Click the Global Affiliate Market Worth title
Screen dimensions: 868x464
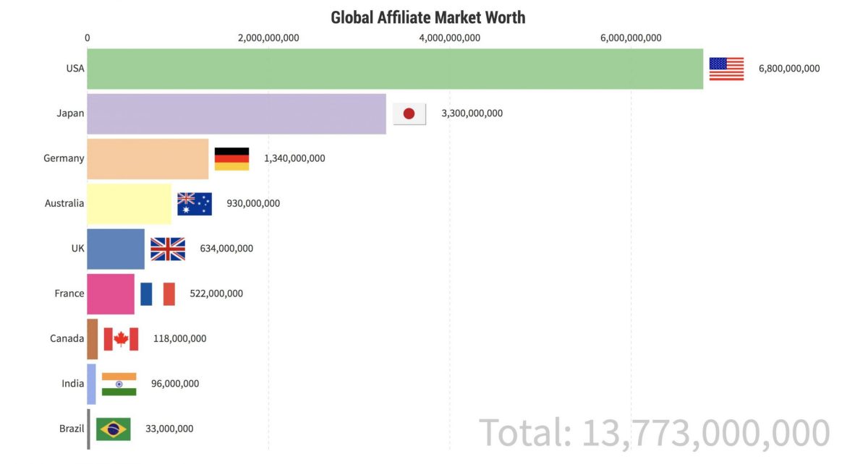click(428, 17)
